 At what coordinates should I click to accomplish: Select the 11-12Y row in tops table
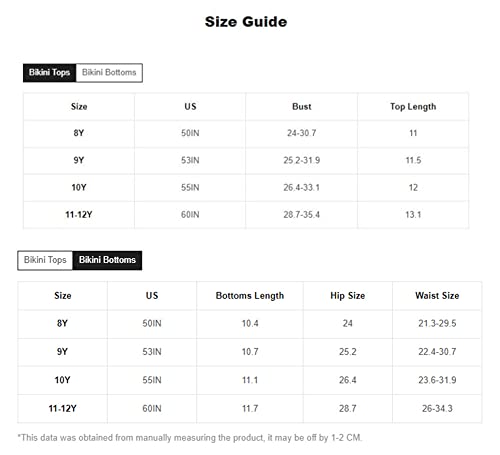(246, 215)
